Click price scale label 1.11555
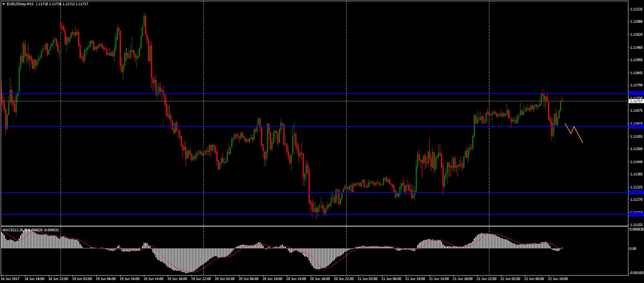The image size is (644, 283). pos(637,136)
